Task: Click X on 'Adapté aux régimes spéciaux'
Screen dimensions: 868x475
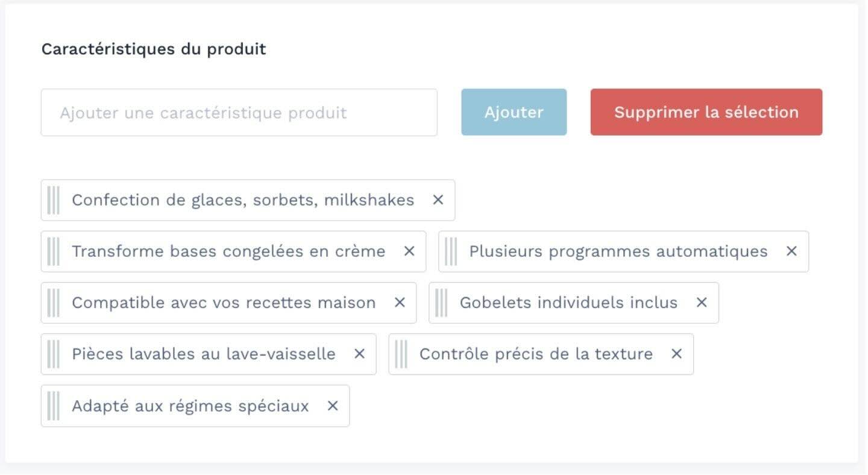Action: click(333, 406)
